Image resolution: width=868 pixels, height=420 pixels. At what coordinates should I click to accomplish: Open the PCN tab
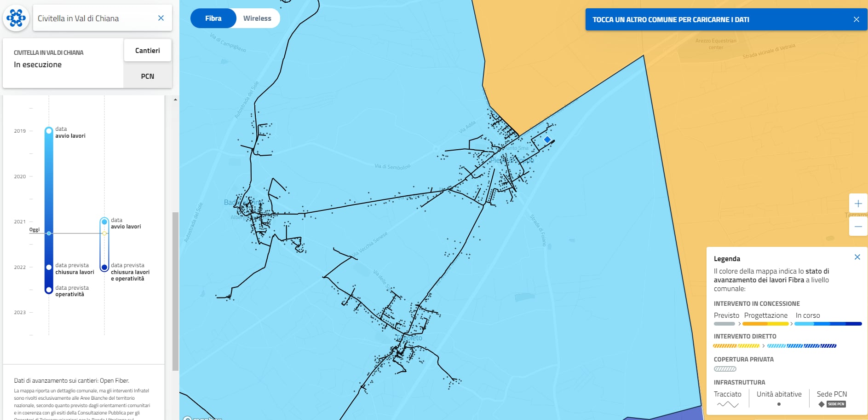(x=147, y=76)
